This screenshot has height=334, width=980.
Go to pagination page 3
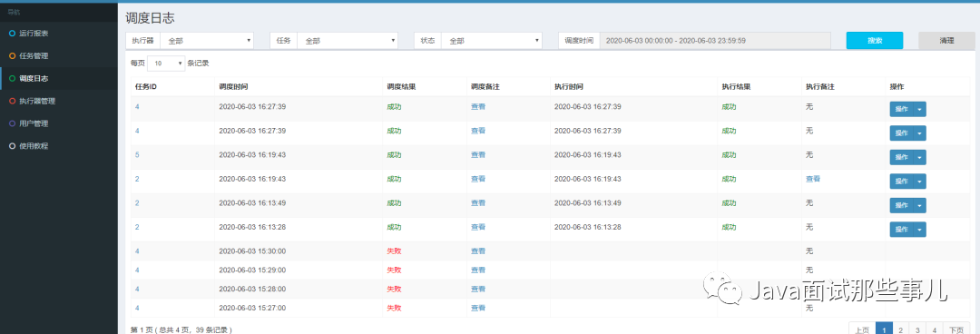[x=916, y=329]
